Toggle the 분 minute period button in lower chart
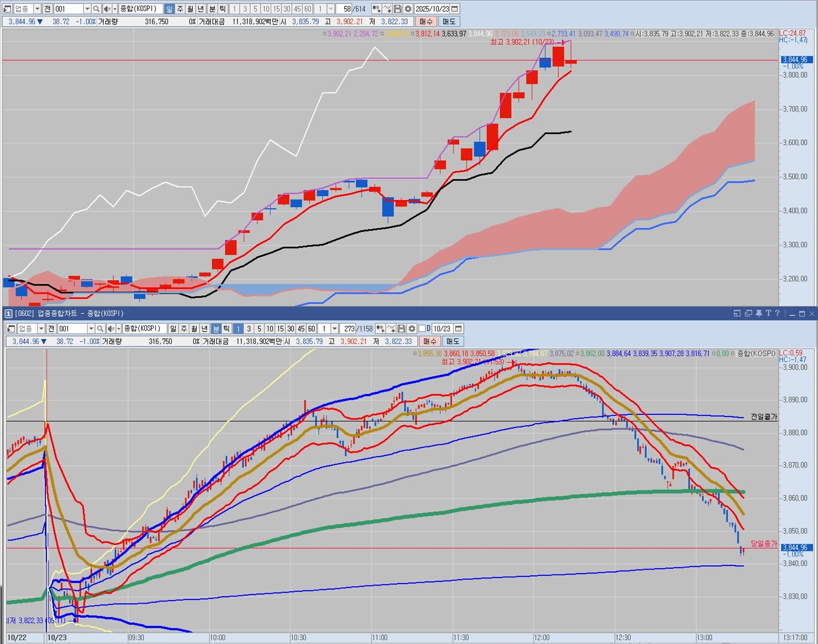818x644 pixels. point(216,328)
